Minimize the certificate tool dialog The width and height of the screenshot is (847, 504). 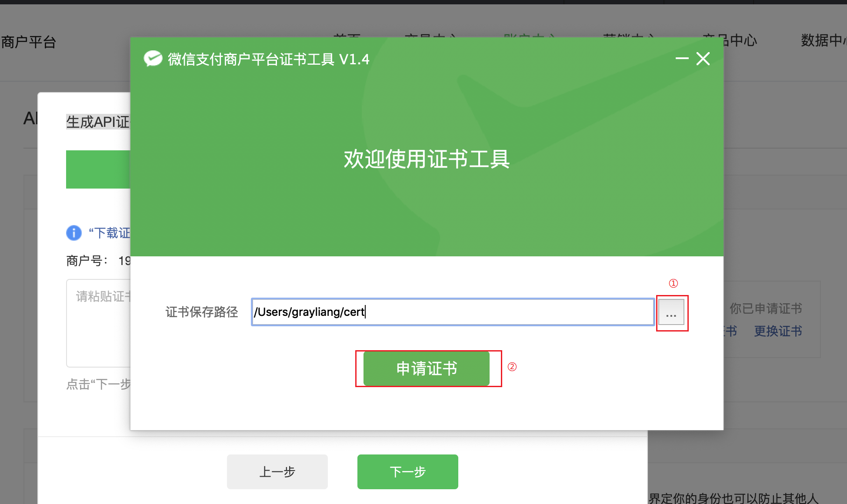click(x=681, y=59)
